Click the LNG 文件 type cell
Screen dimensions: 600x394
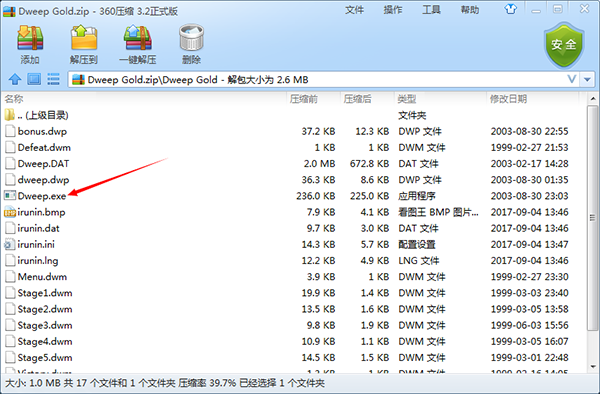point(419,260)
